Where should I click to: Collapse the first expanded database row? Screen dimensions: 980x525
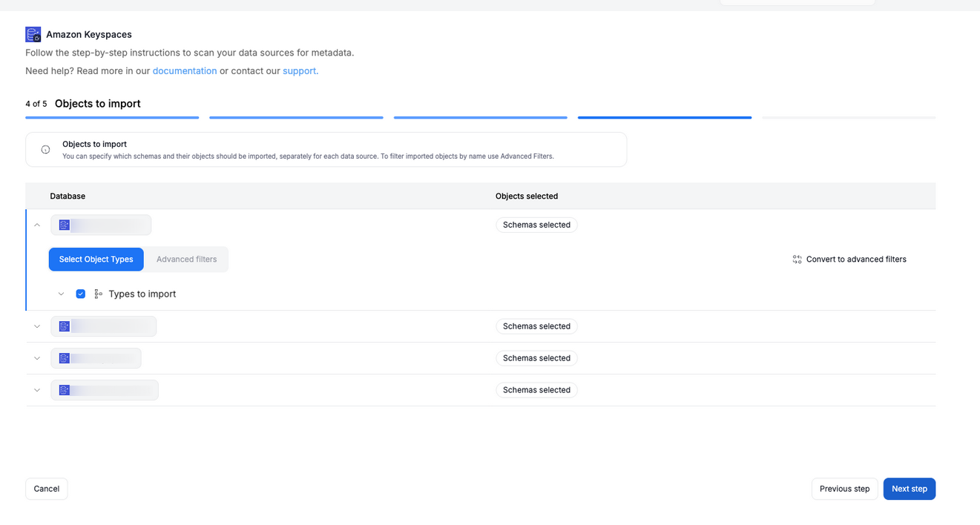coord(37,225)
